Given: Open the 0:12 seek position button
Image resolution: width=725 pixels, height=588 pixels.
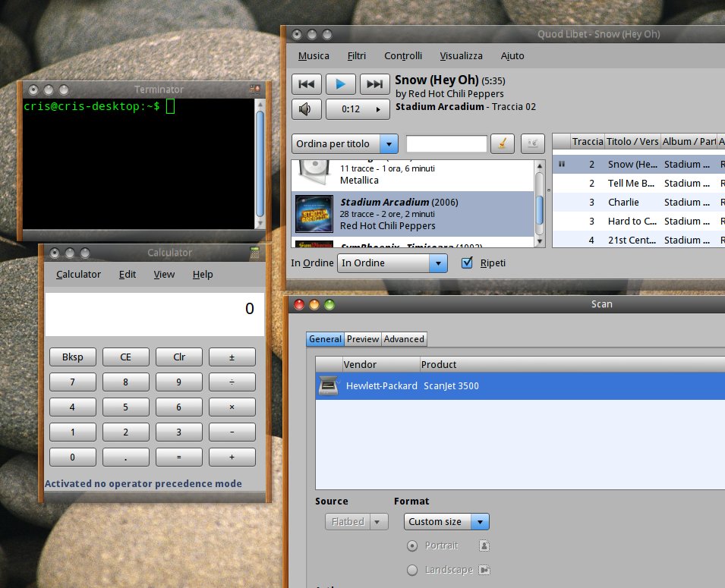Looking at the screenshot, I should click(358, 109).
